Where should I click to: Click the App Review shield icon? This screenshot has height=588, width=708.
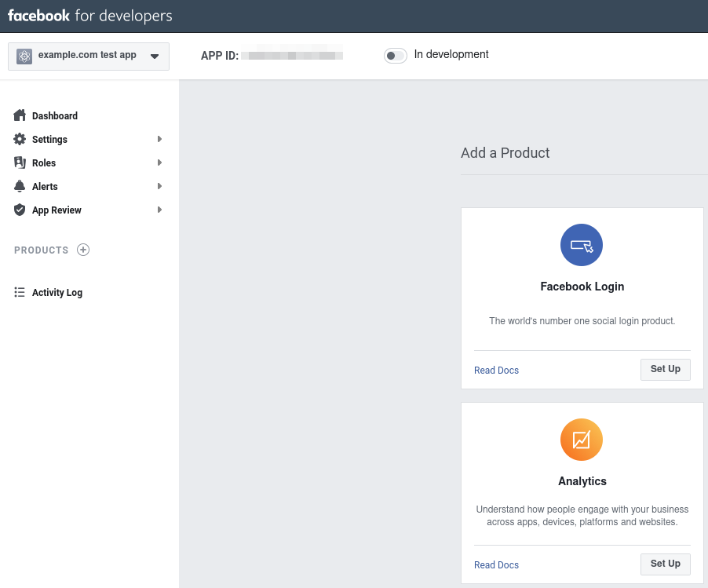20,210
